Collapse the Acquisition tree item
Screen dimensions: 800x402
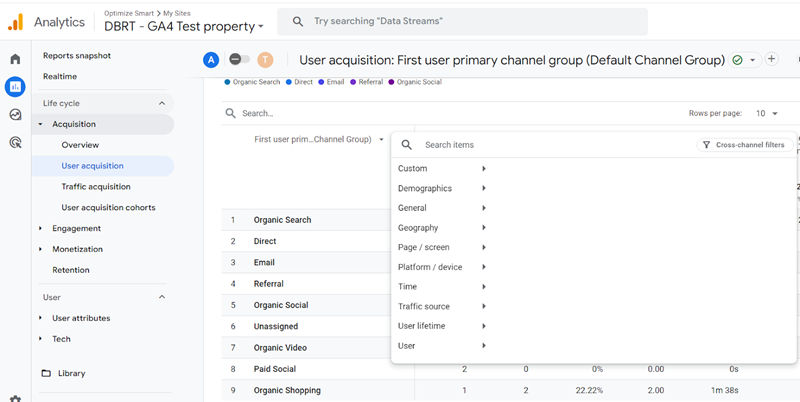(x=40, y=124)
